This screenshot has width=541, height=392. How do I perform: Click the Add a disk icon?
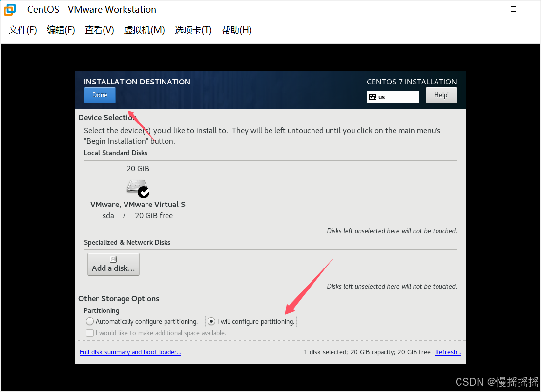coord(113,259)
